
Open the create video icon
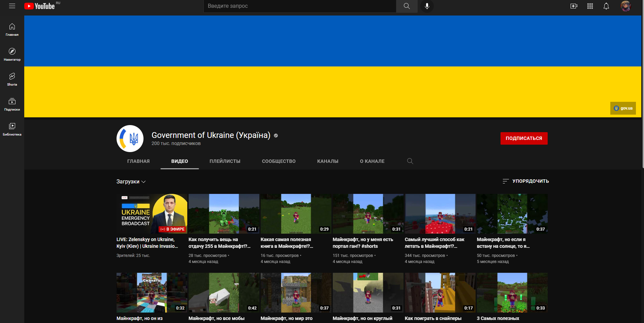click(574, 6)
